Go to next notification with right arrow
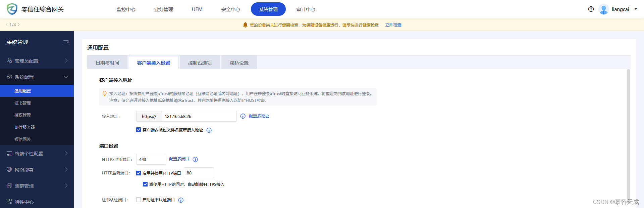Image resolution: width=644 pixels, height=208 pixels. [19, 25]
